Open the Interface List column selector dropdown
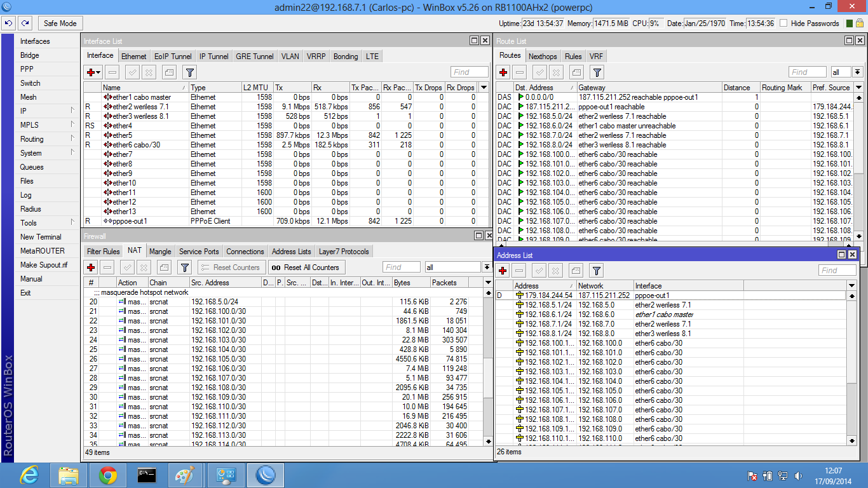 tap(484, 88)
